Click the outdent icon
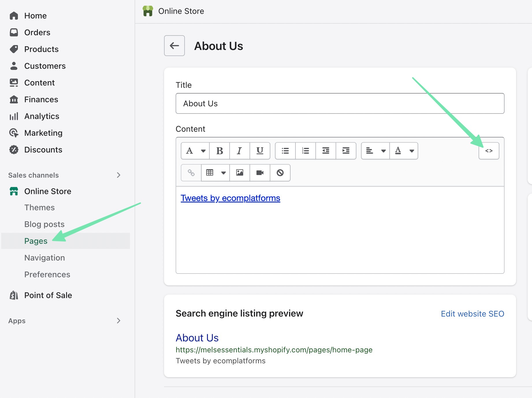 pos(325,151)
